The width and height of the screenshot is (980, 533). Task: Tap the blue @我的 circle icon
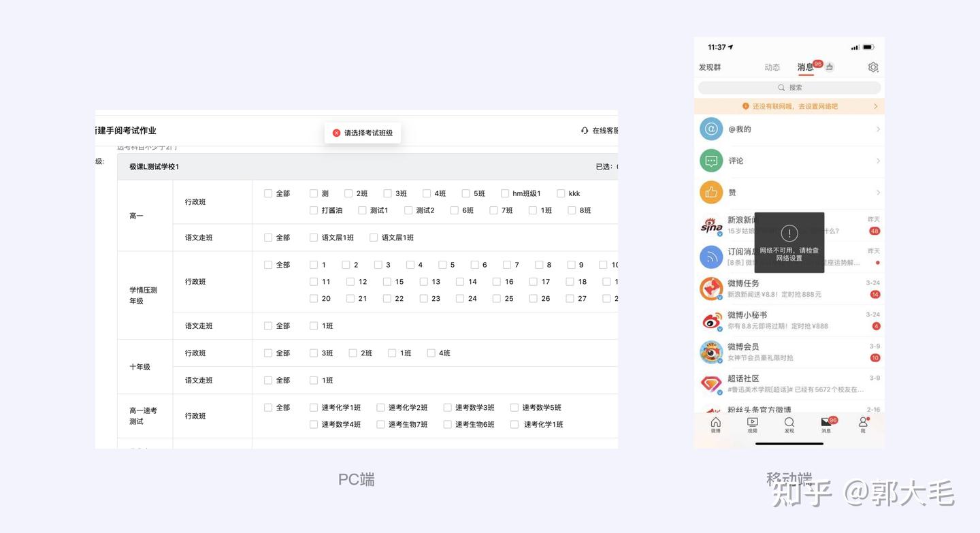click(711, 129)
